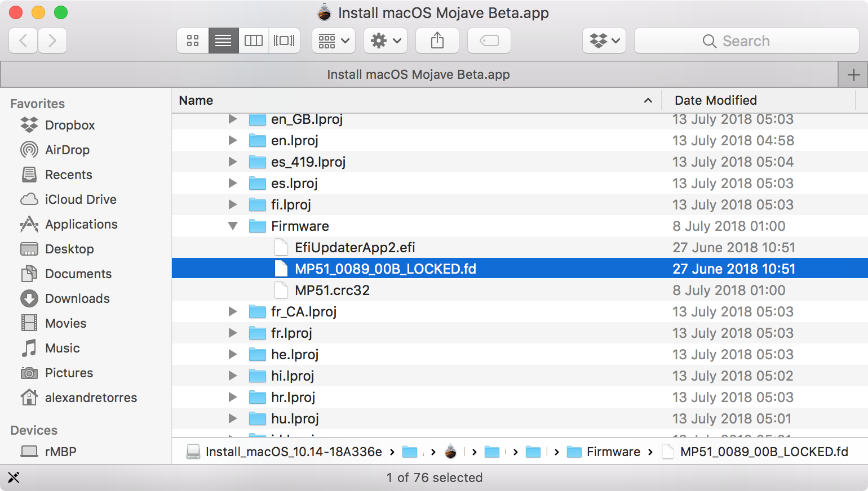Expand the hu.lproj folder
The image size is (868, 491).
pyautogui.click(x=233, y=418)
